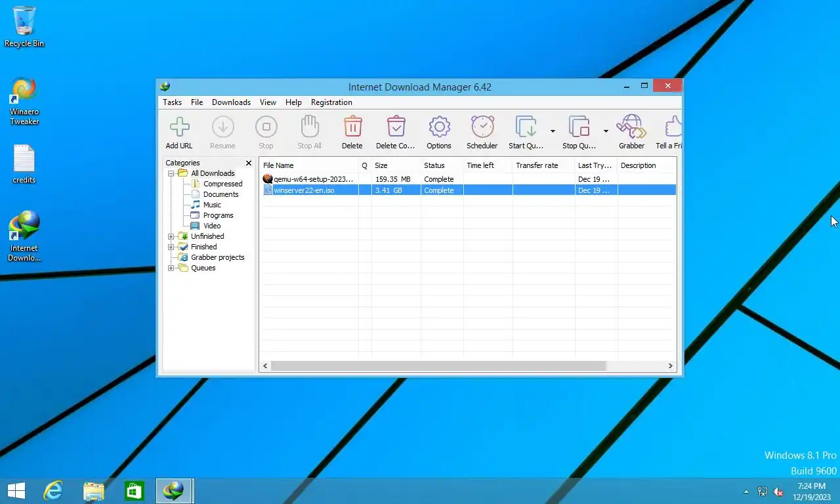The height and width of the screenshot is (504, 840).
Task: Select the qemu-w64-setup download row
Action: [468, 179]
